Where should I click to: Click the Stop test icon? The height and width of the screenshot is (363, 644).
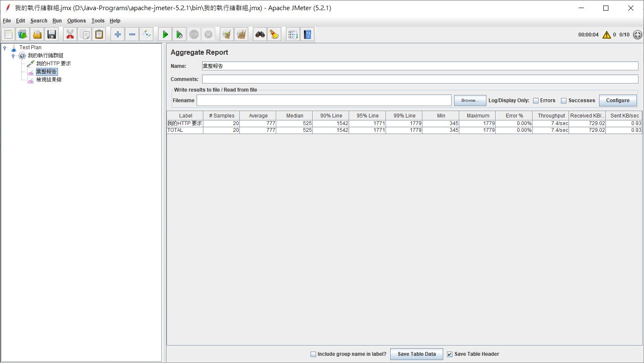194,34
